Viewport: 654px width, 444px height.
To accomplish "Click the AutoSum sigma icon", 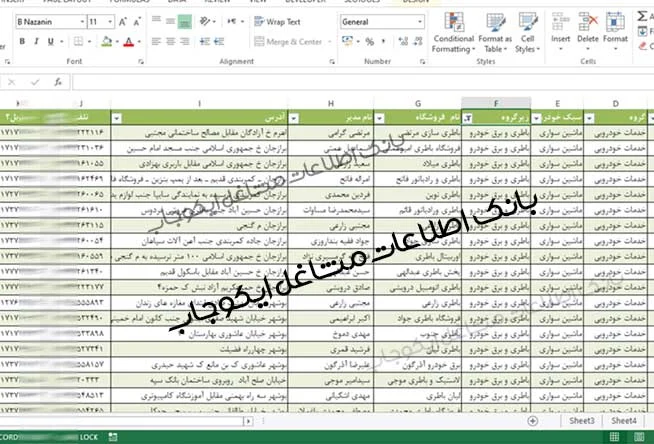I will (x=642, y=16).
